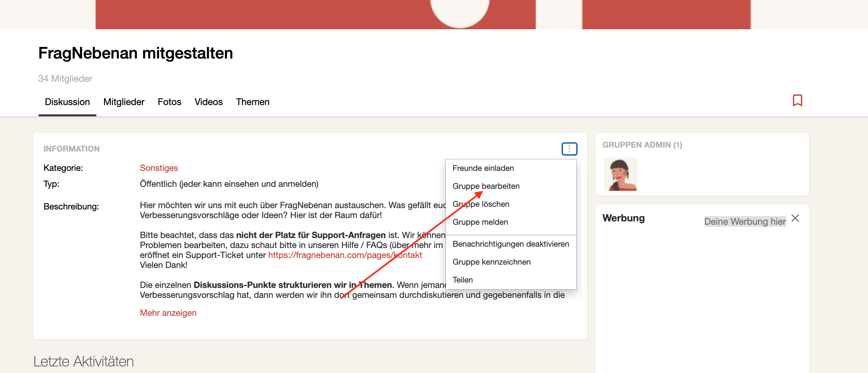Open the Themen tab
Viewport: 868px width, 373px height.
(x=252, y=102)
